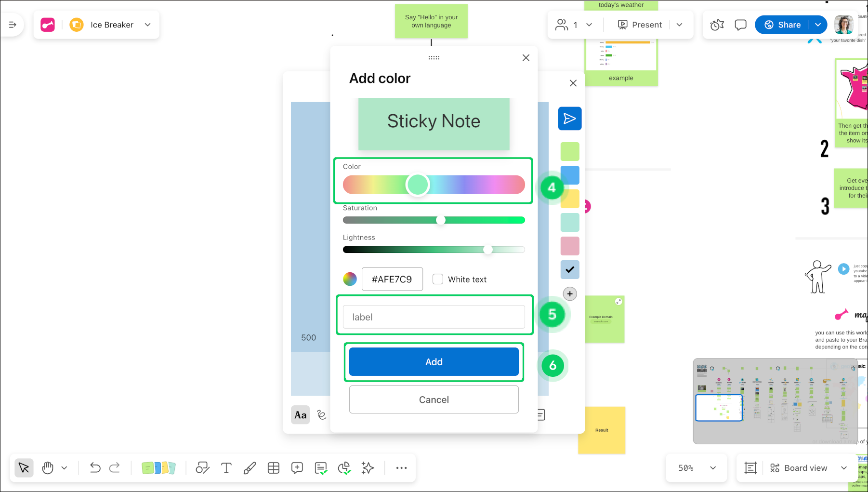Image resolution: width=868 pixels, height=492 pixels.
Task: Click the blue send arrow icon
Action: (569, 119)
